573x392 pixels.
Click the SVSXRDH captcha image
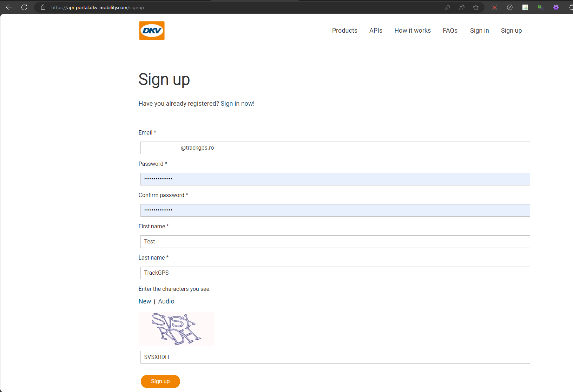pyautogui.click(x=176, y=328)
